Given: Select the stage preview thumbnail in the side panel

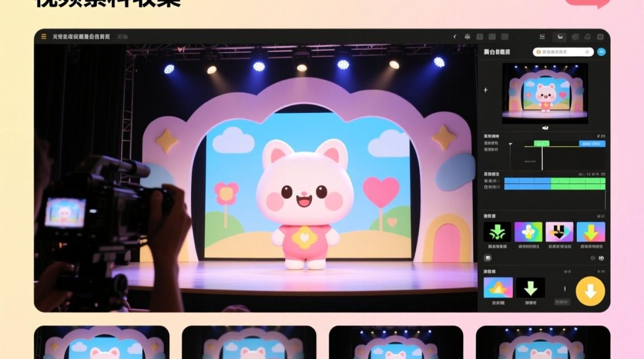Looking at the screenshot, I should [545, 93].
